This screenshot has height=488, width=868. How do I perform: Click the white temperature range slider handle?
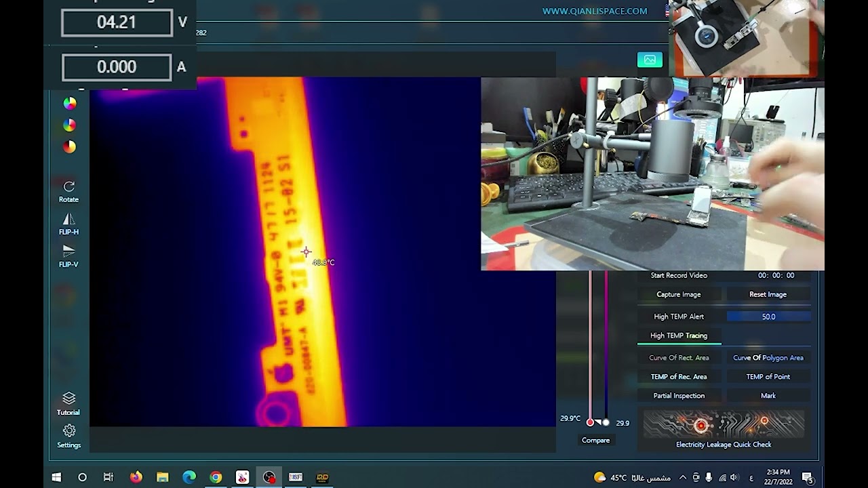pos(606,422)
